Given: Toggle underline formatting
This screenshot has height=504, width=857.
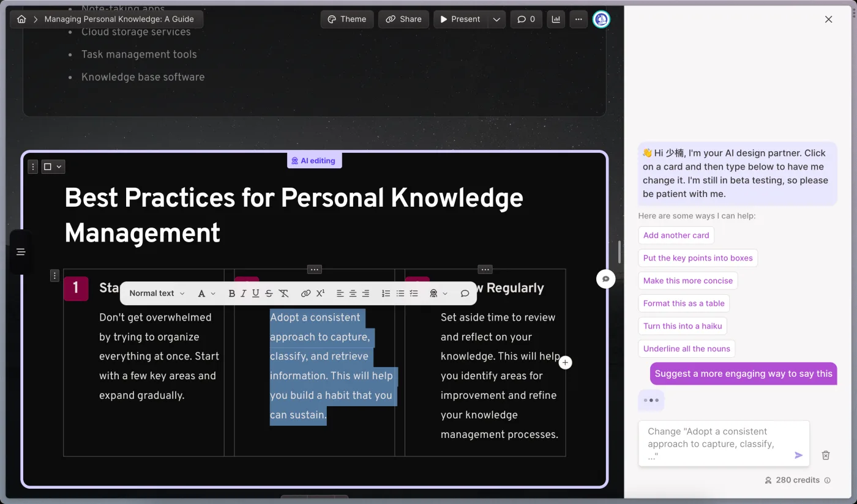Looking at the screenshot, I should pyautogui.click(x=255, y=294).
